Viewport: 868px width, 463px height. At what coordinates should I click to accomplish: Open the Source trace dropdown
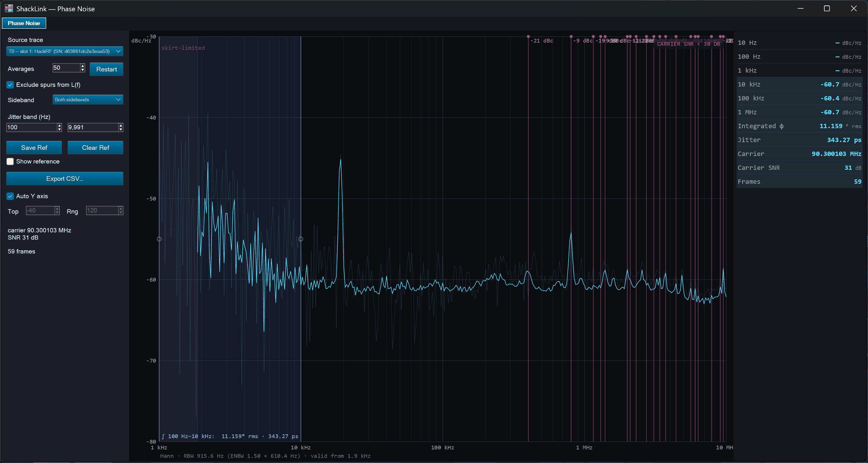(x=64, y=51)
